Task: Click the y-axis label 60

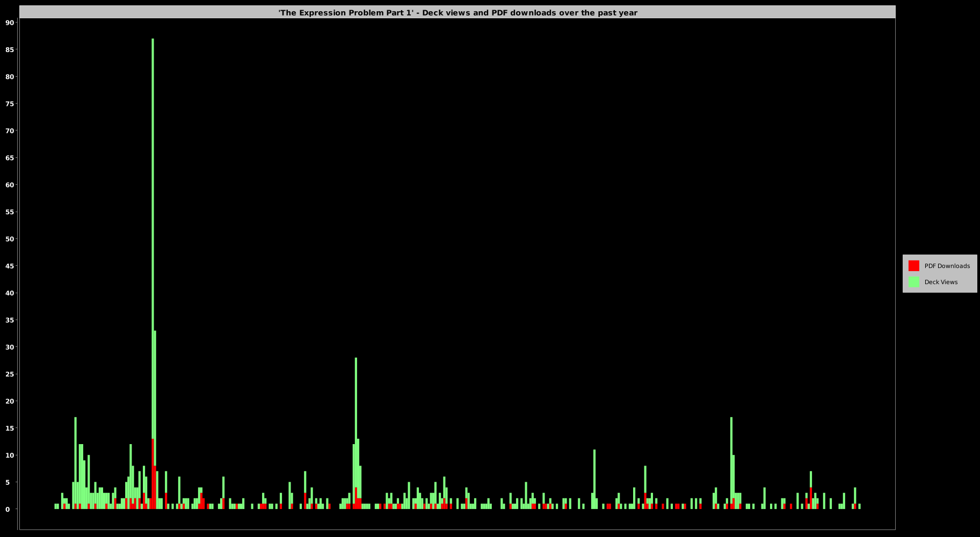Action: point(10,185)
